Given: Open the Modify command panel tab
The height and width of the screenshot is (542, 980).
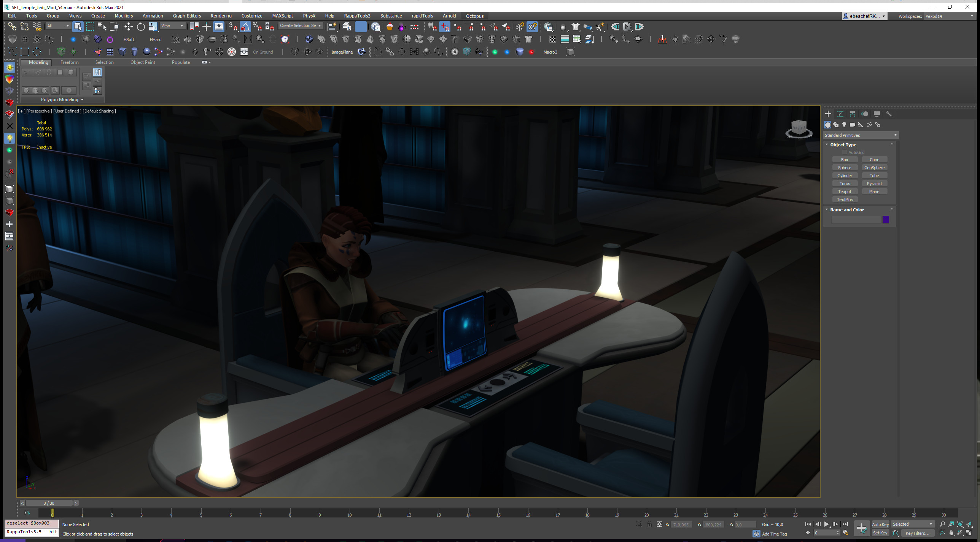Looking at the screenshot, I should tap(840, 114).
